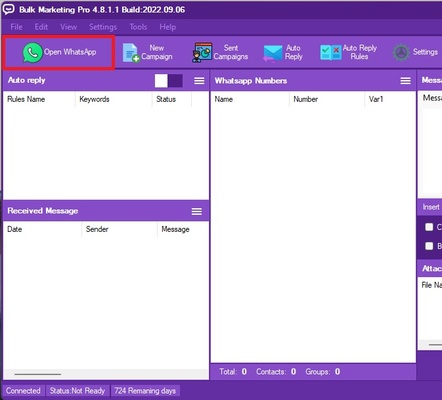This screenshot has width=442, height=400.
Task: Click the Connected status bar entry
Action: (23, 391)
